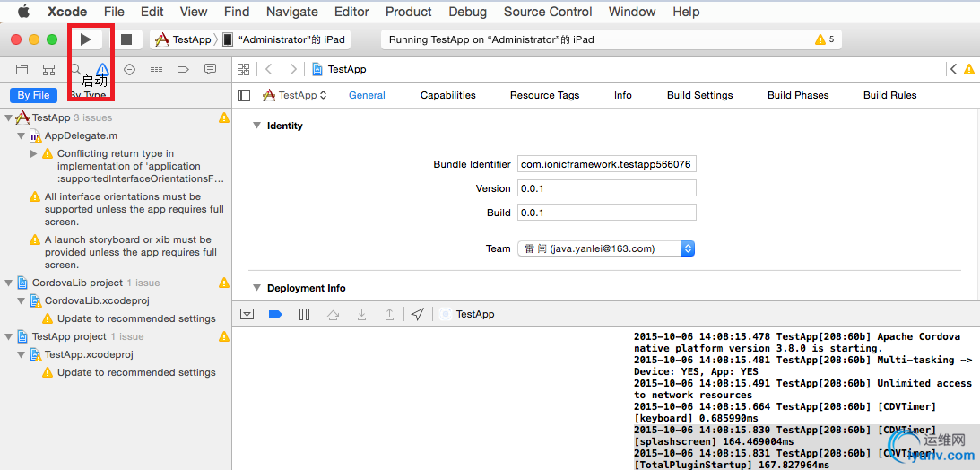Image resolution: width=980 pixels, height=470 pixels.
Task: Hide the debug area
Action: [247, 314]
